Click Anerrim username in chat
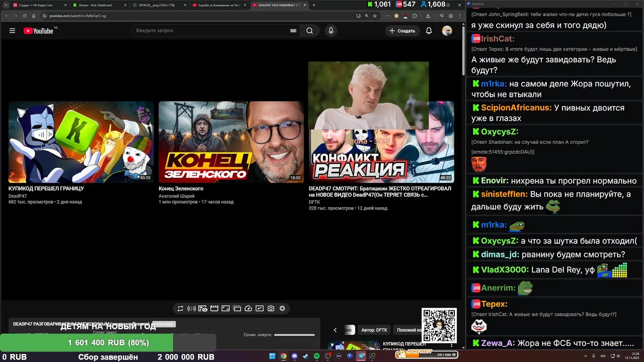Image resolution: width=644 pixels, height=362 pixels. (x=498, y=288)
